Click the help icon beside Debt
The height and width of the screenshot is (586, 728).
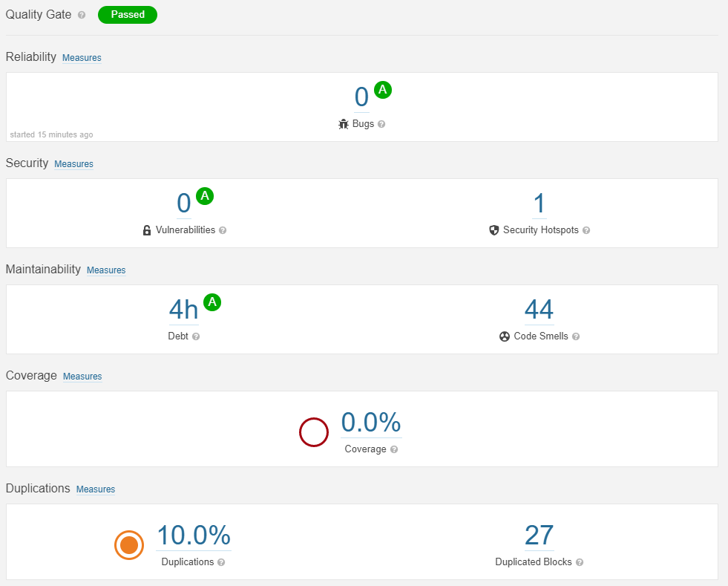(x=196, y=336)
